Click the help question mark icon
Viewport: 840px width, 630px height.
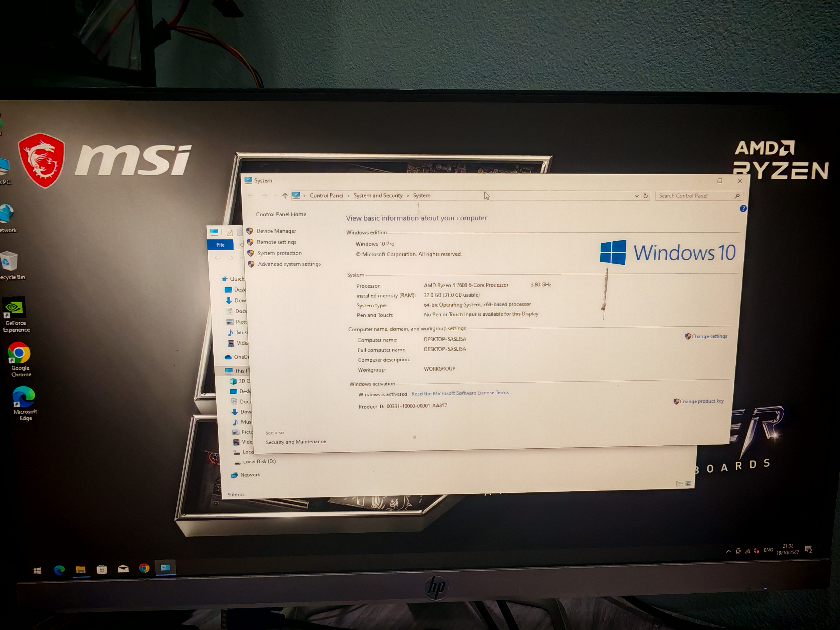pos(743,209)
